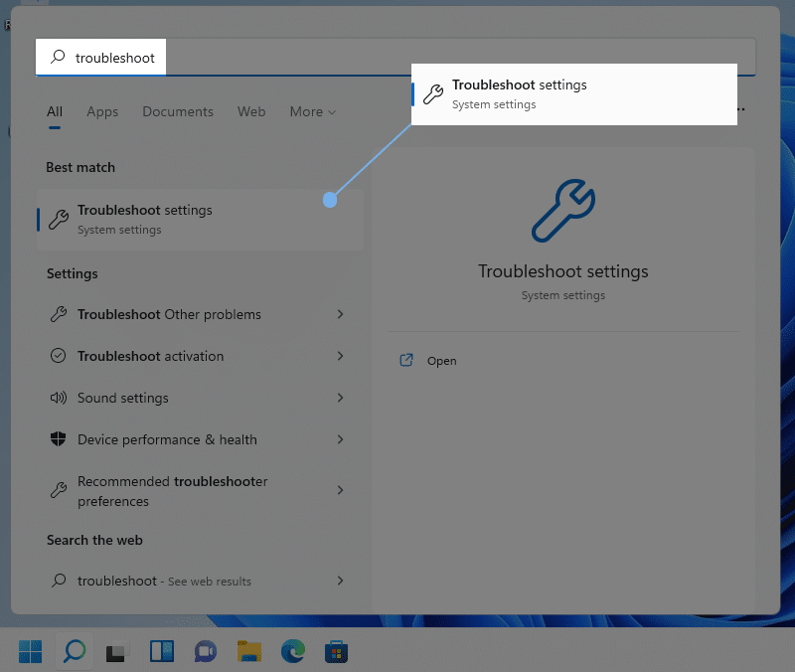Select the Web filter tab

point(251,111)
